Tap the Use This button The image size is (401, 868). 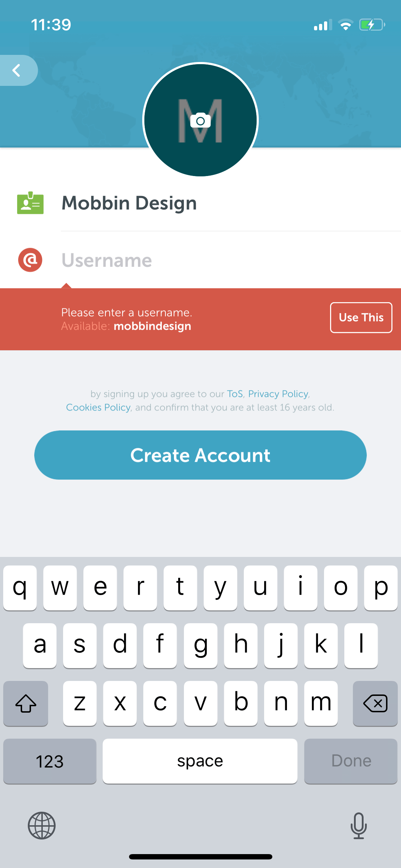pyautogui.click(x=361, y=317)
